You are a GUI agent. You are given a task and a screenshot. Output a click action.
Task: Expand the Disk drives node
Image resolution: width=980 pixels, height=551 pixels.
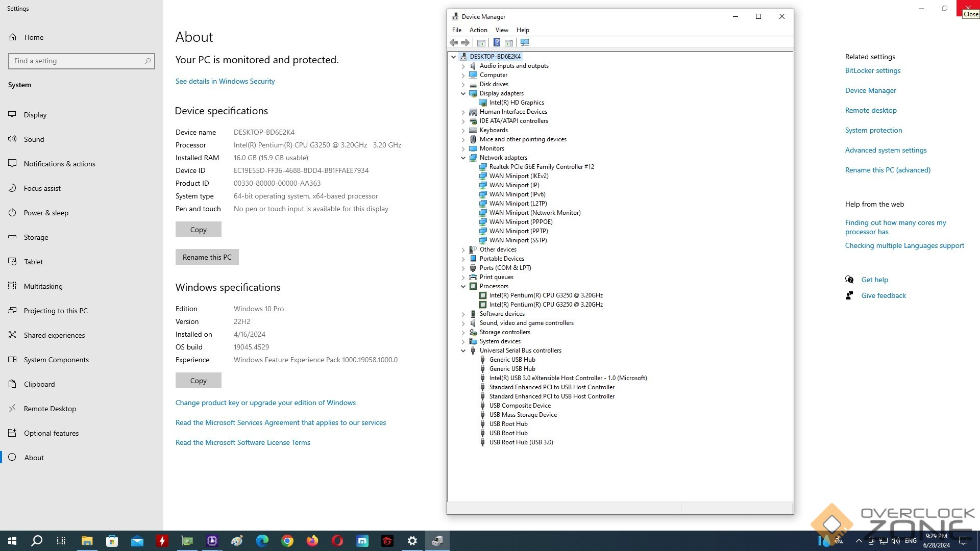463,84
